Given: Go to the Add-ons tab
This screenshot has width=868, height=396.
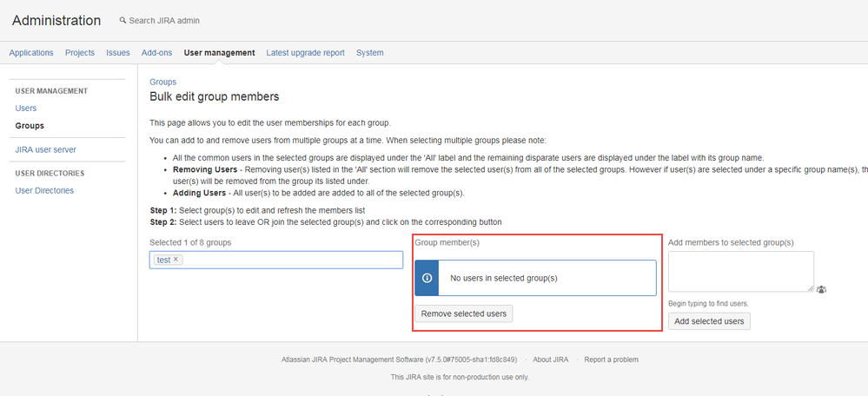Looking at the screenshot, I should pos(156,53).
